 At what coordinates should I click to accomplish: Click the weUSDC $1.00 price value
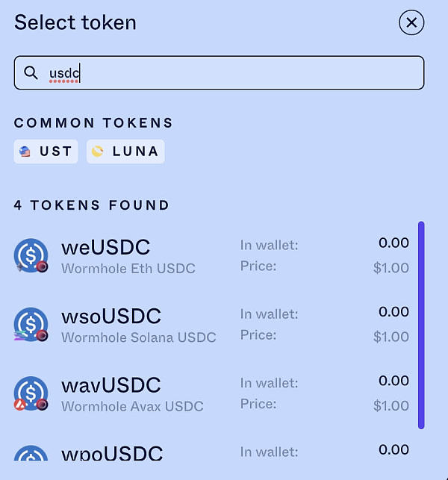point(391,268)
